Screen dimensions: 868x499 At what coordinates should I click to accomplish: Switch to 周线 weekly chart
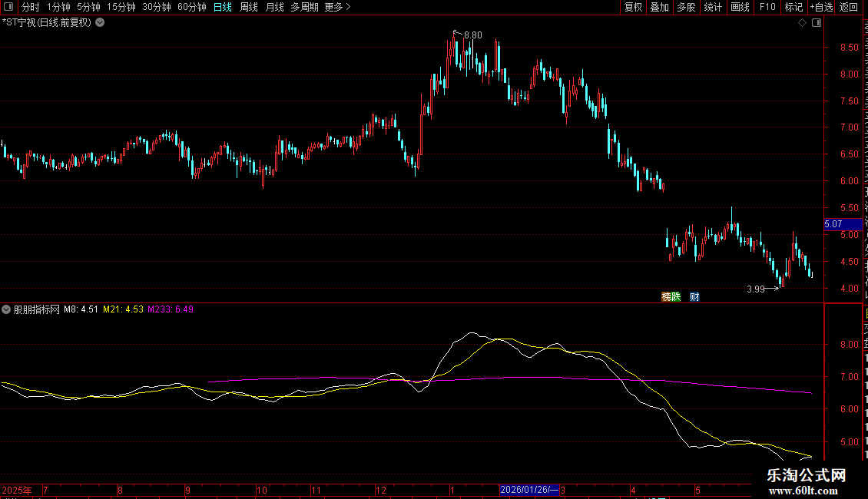(249, 7)
